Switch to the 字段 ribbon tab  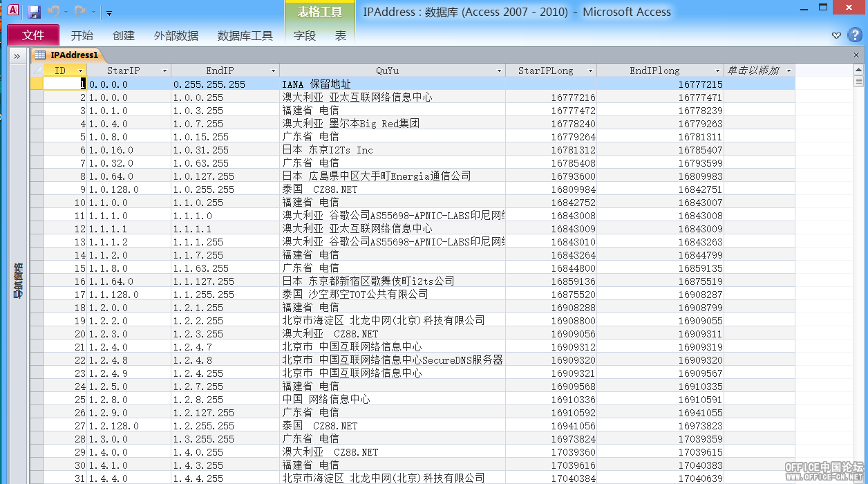click(x=305, y=36)
